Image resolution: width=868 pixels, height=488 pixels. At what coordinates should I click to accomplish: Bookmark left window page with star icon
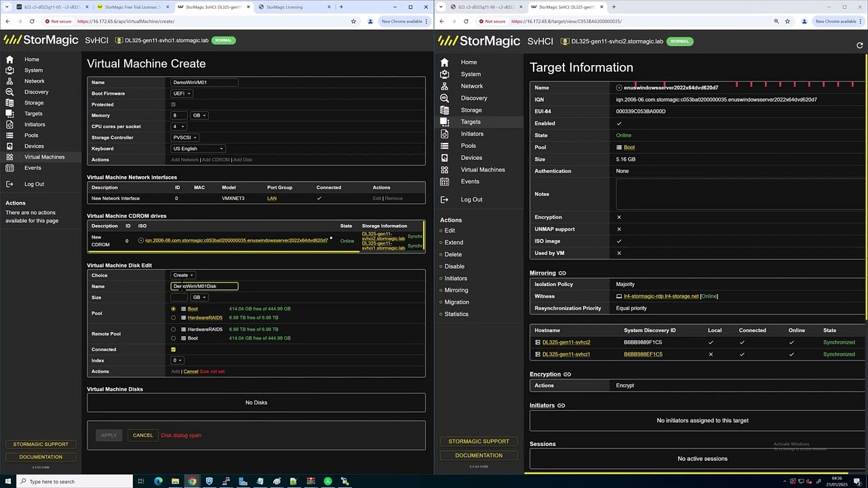pyautogui.click(x=353, y=21)
